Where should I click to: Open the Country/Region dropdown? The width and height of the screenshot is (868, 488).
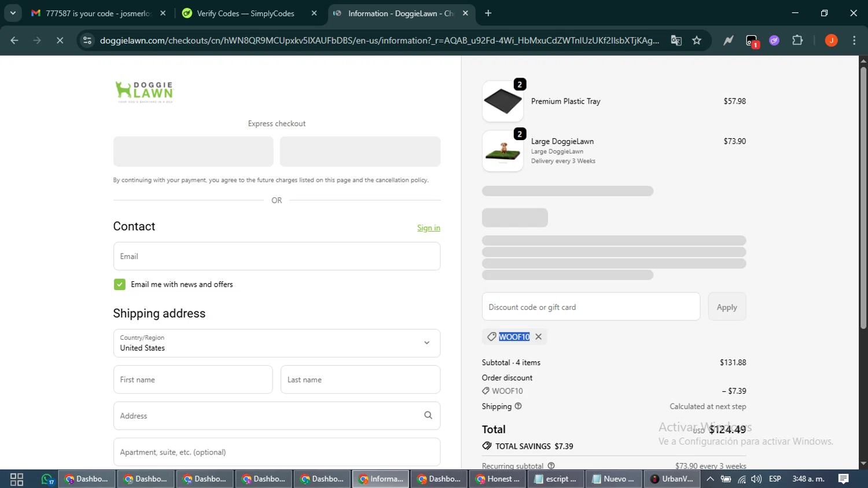tap(277, 343)
